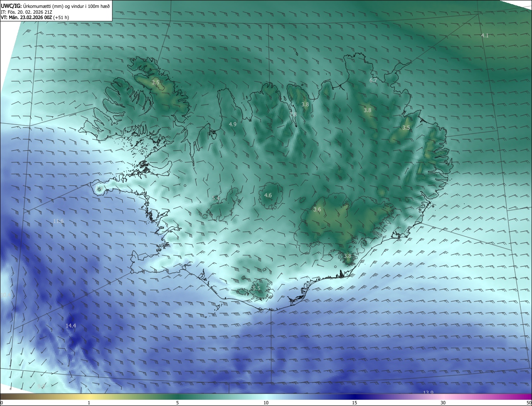Click the 4.9 value label
Screen dimensions: 532x406
click(x=233, y=124)
